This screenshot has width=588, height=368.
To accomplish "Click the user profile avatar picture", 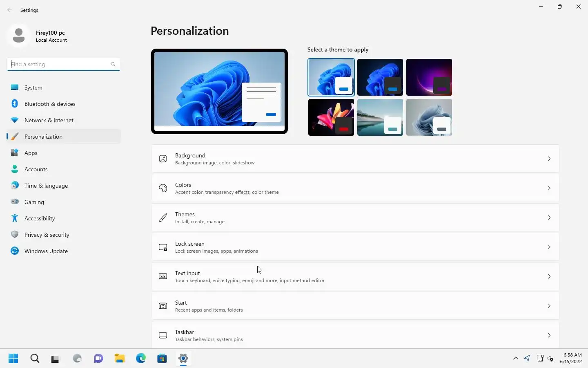I will coord(19,36).
